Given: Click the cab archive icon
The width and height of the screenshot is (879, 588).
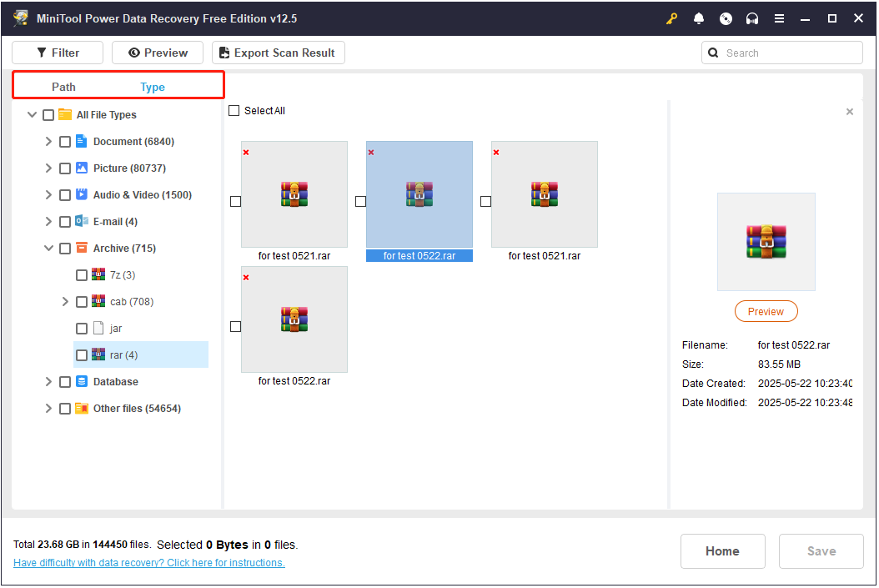Looking at the screenshot, I should 98,301.
